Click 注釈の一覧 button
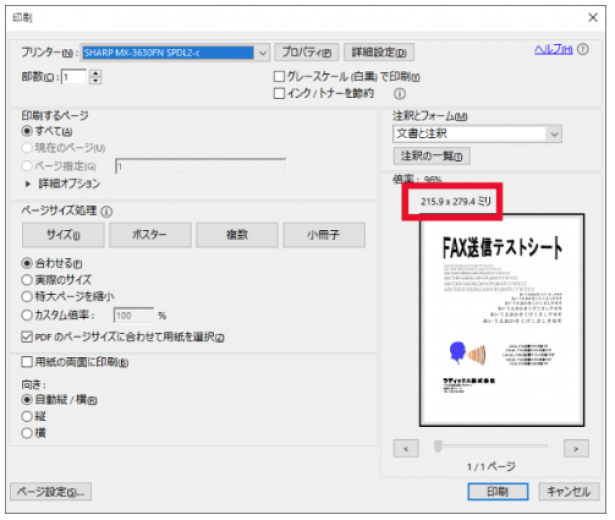 (x=432, y=156)
